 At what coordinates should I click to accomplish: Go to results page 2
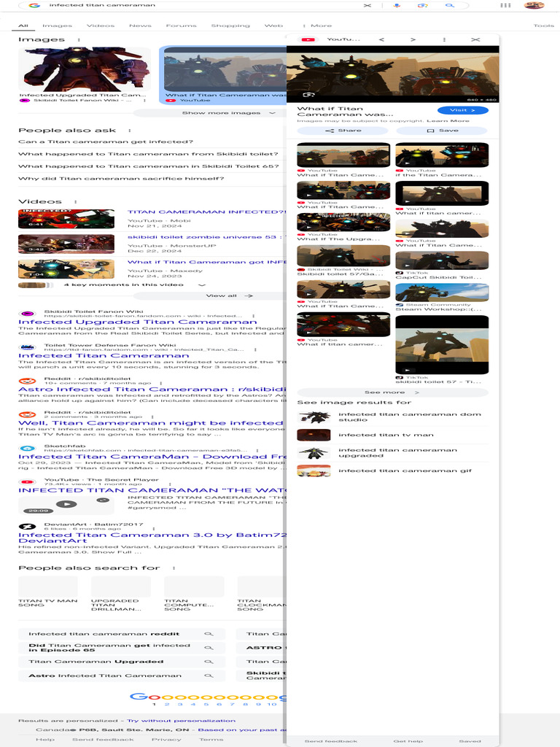[167, 705]
